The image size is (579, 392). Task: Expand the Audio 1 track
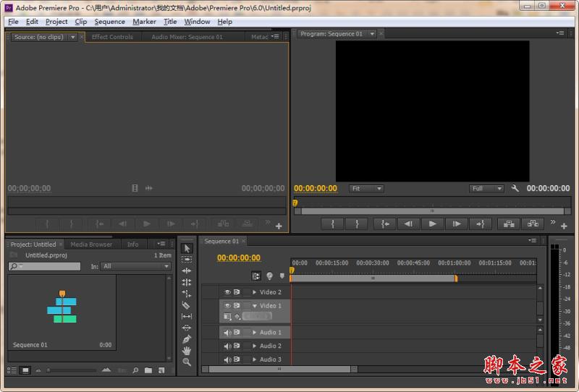click(255, 333)
